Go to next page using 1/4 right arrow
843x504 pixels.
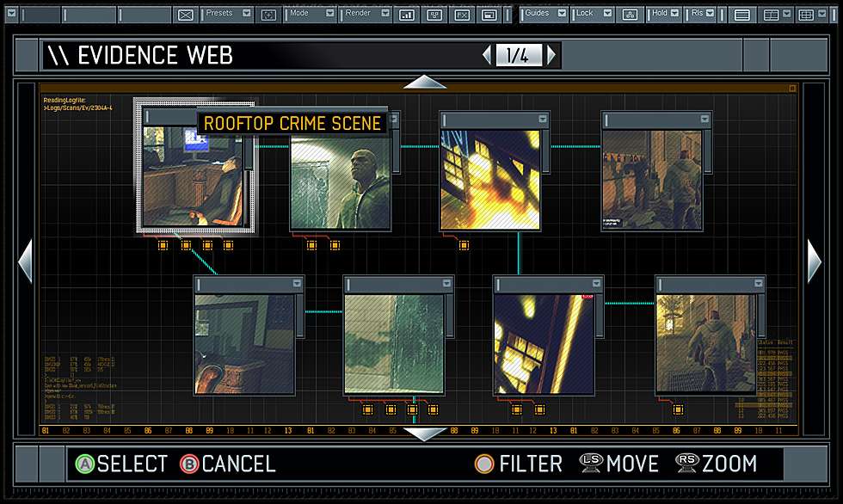[x=551, y=56]
